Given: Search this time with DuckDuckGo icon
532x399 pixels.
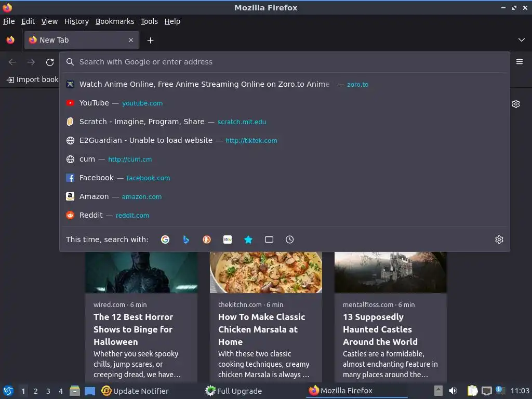Looking at the screenshot, I should tap(207, 240).
